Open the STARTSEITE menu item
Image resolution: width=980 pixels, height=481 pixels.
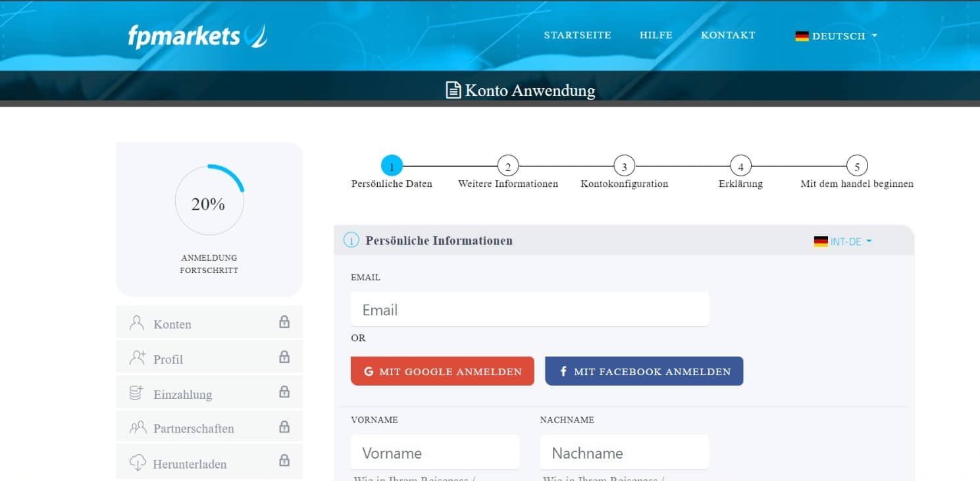tap(577, 35)
